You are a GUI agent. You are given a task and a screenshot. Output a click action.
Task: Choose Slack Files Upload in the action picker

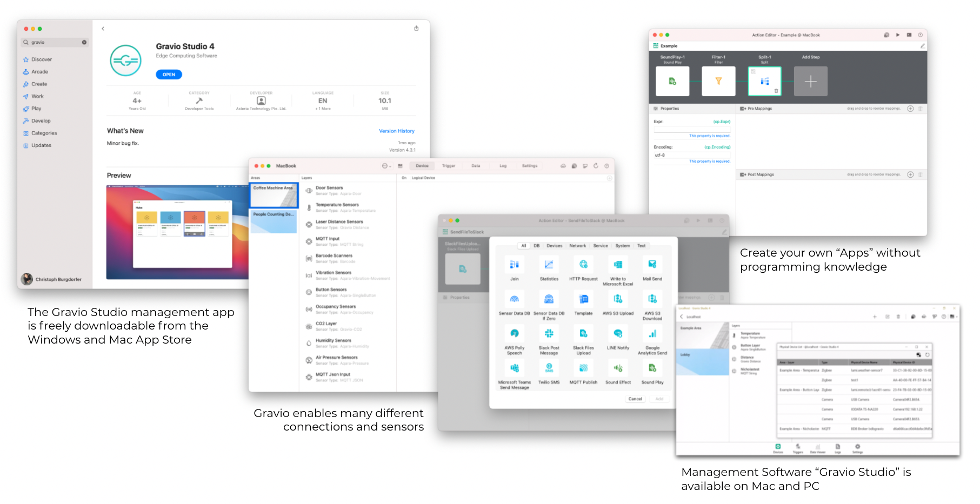pos(583,333)
